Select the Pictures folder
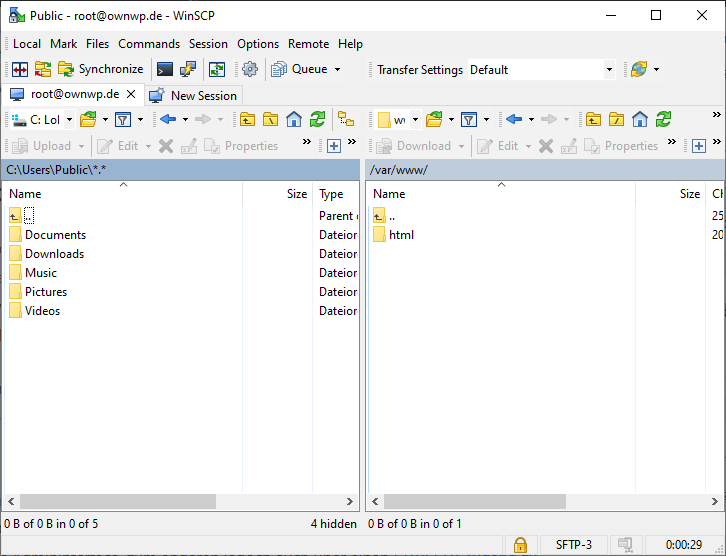Image resolution: width=726 pixels, height=556 pixels. point(38,292)
